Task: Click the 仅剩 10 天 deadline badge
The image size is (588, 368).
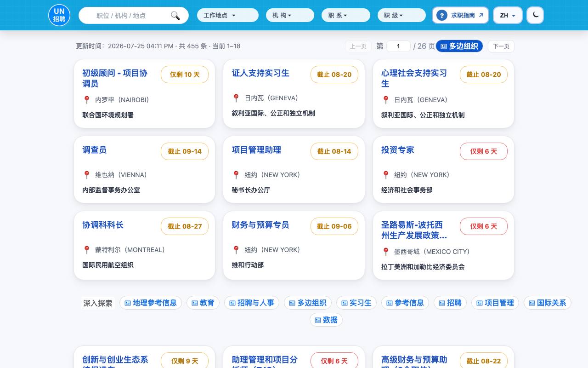Action: tap(185, 75)
